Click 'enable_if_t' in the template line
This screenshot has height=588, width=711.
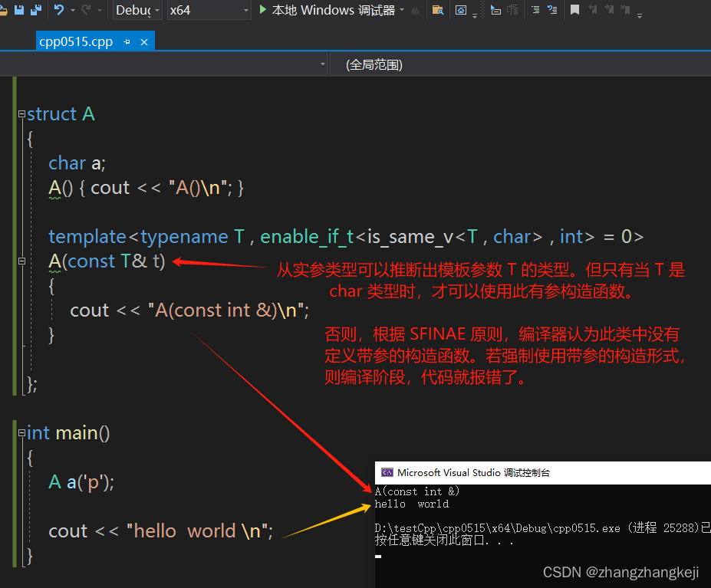[x=307, y=237]
